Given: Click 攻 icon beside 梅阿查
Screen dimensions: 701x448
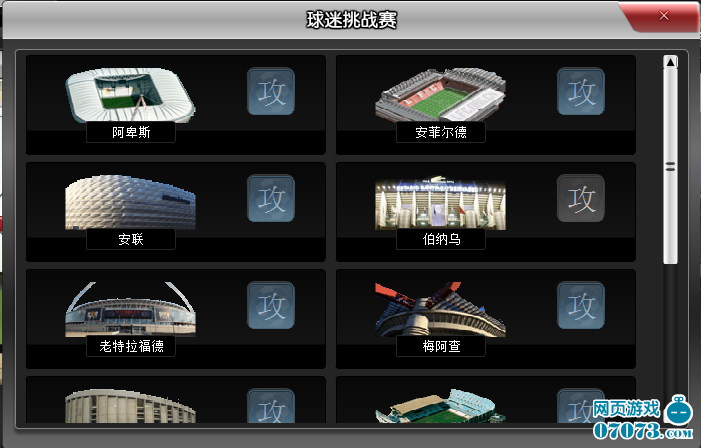Looking at the screenshot, I should (x=581, y=305).
